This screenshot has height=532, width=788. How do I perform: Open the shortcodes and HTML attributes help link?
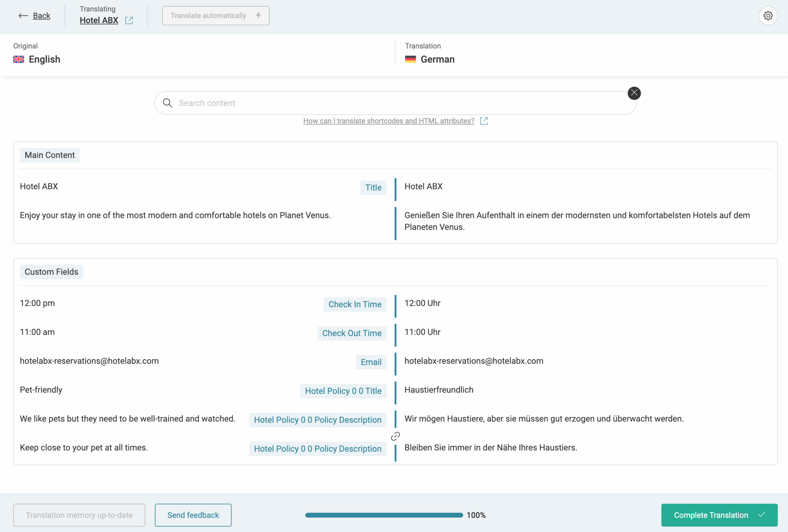tap(388, 121)
